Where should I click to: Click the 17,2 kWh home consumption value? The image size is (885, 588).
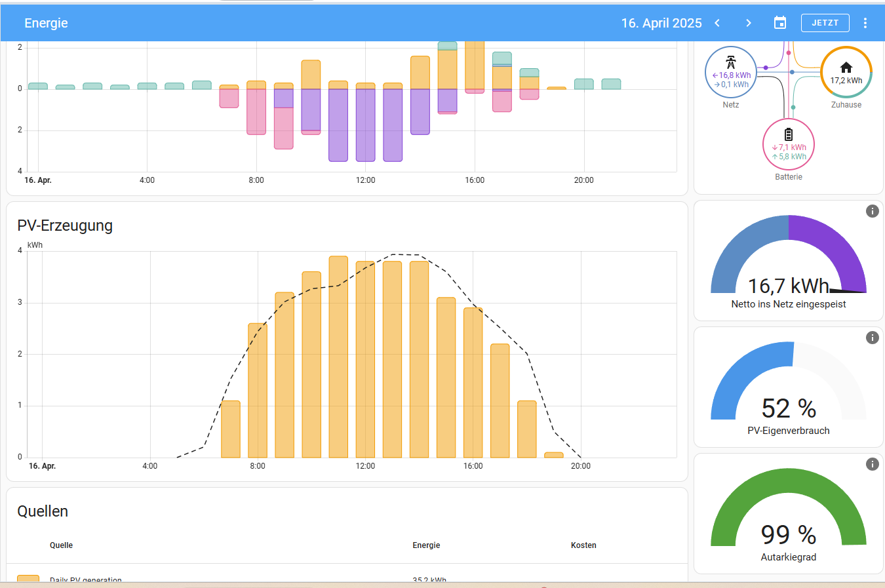click(x=846, y=81)
